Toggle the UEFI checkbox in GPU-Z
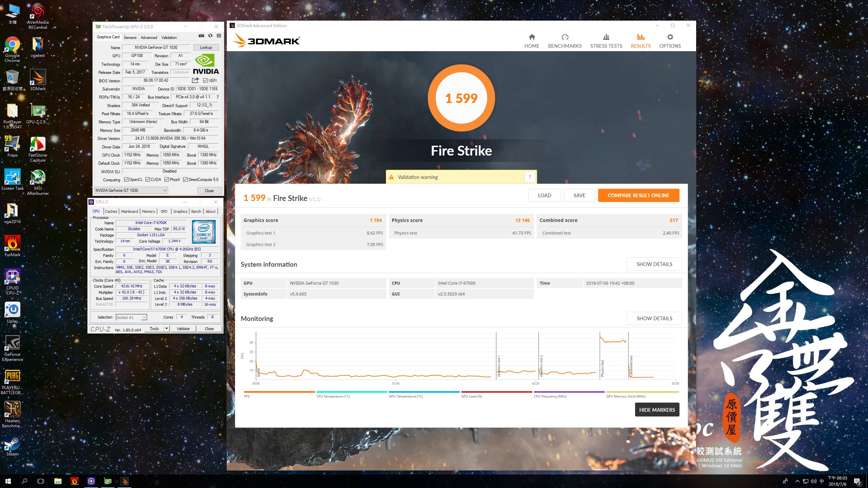Image resolution: width=868 pixels, height=488 pixels. pyautogui.click(x=205, y=80)
